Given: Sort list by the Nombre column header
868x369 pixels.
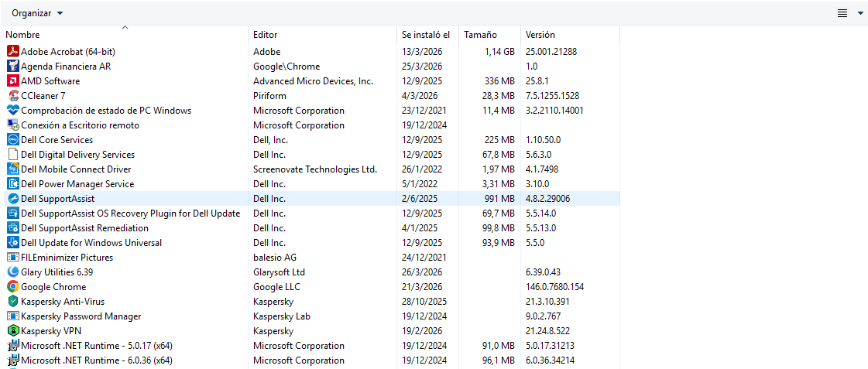Looking at the screenshot, I should click(x=22, y=35).
